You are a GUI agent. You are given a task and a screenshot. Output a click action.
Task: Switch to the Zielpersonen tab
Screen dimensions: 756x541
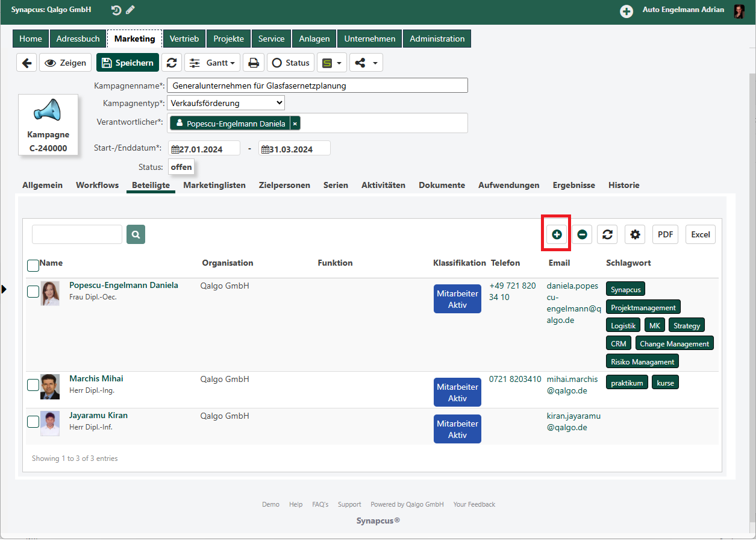click(284, 185)
